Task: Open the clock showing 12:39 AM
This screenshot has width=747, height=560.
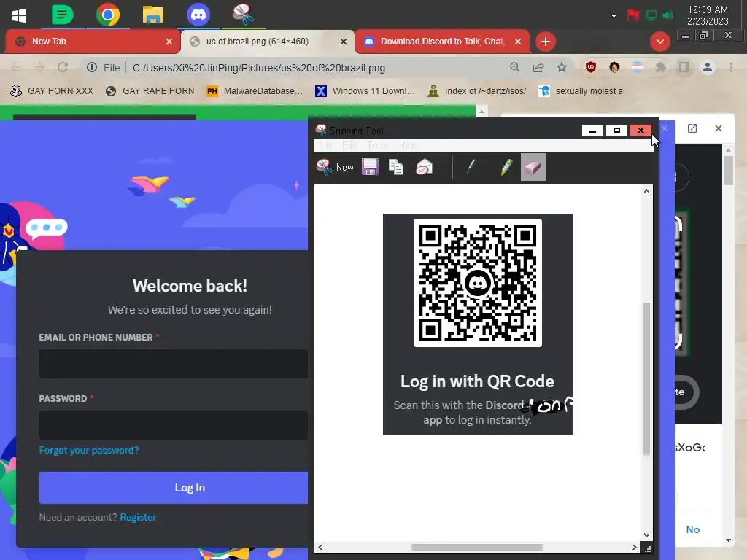Action: tap(708, 15)
